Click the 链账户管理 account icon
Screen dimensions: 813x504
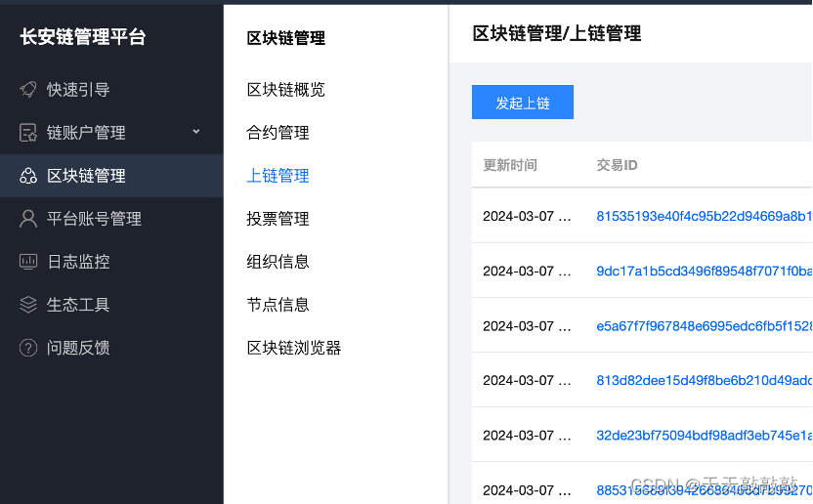pos(28,133)
